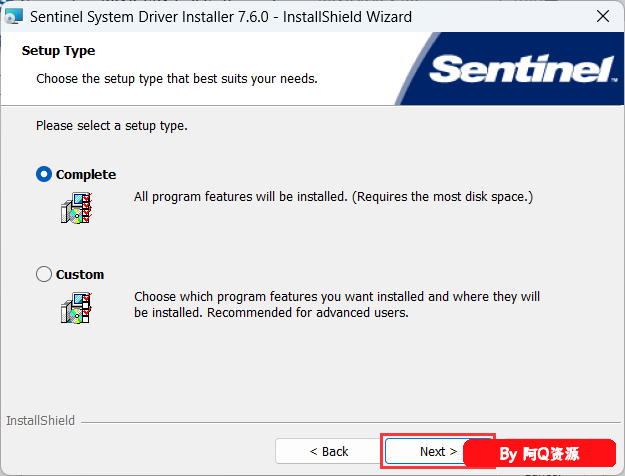Click the 'Please select a setup type.' text
Screen dimensions: 625x476
coord(112,126)
